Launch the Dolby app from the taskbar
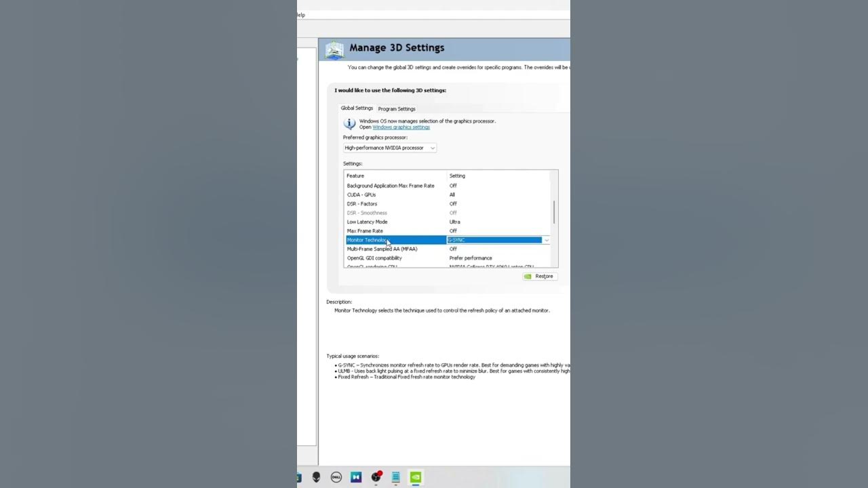 pos(356,477)
